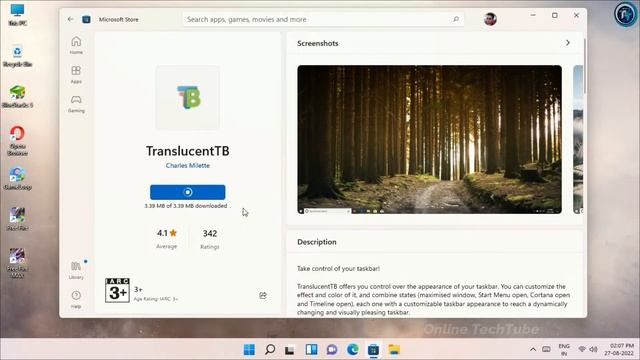Select GameLoop desktop icon
Screen dimensions: 640x360
tap(18, 178)
